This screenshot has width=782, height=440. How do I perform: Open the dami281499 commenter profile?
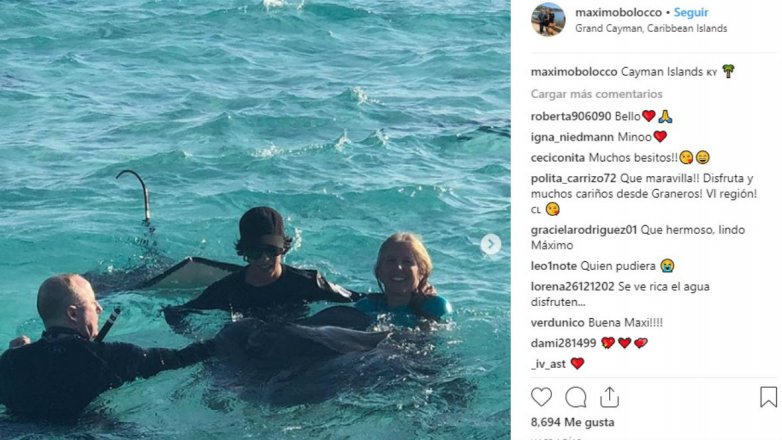coord(564,343)
